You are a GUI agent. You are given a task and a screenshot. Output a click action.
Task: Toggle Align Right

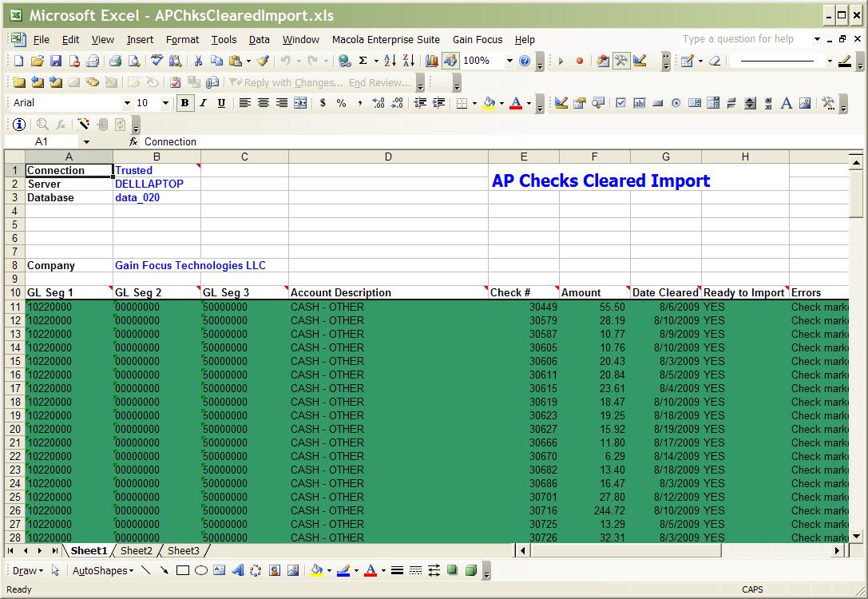coord(282,103)
